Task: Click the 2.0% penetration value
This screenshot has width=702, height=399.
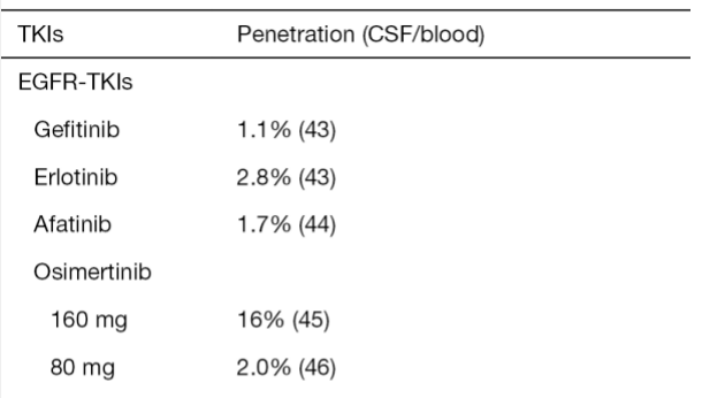Action: (x=264, y=368)
